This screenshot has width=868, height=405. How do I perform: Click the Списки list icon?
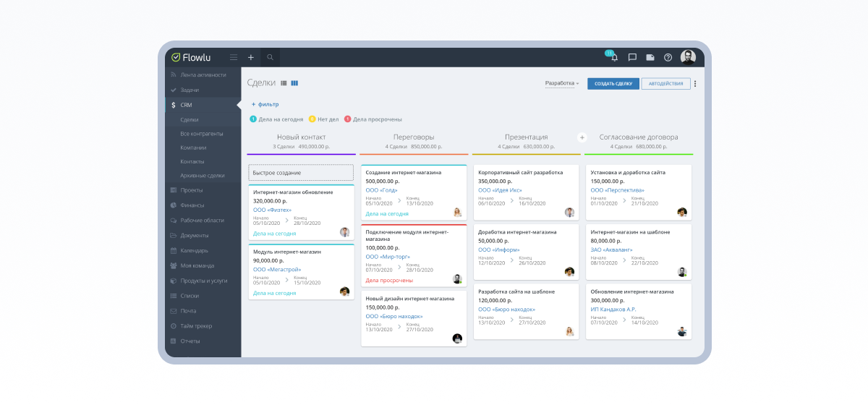(x=173, y=296)
